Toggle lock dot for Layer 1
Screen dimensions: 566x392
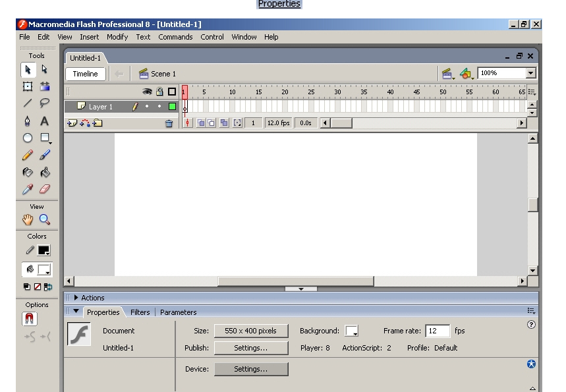coord(159,106)
